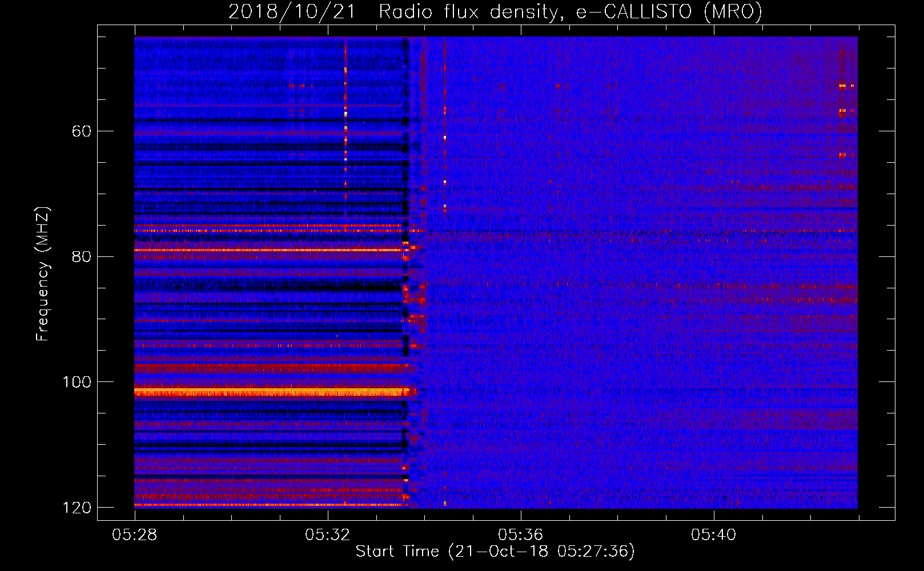The width and height of the screenshot is (924, 571).
Task: Click the 05:28 time tick label
Action: [135, 535]
